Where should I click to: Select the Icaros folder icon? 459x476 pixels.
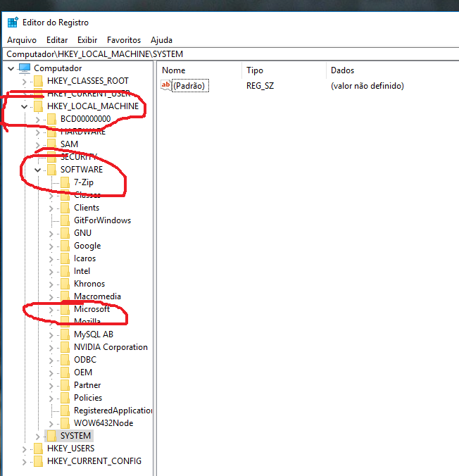pos(65,258)
